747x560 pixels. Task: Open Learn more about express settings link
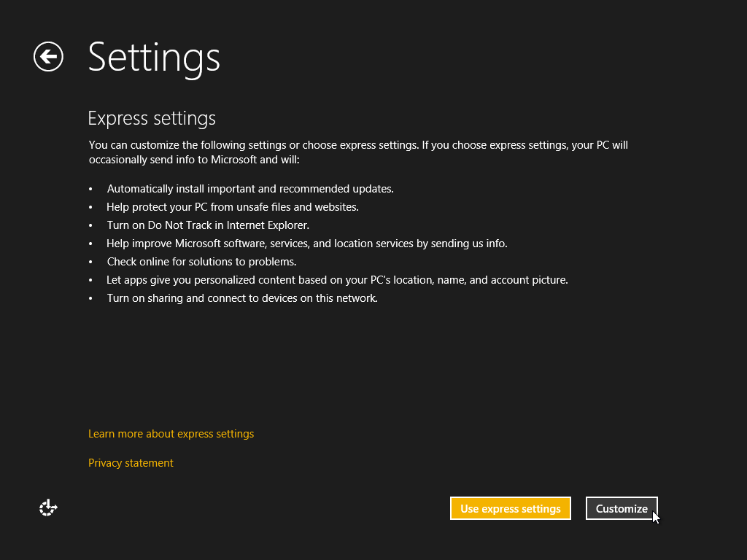(x=171, y=434)
